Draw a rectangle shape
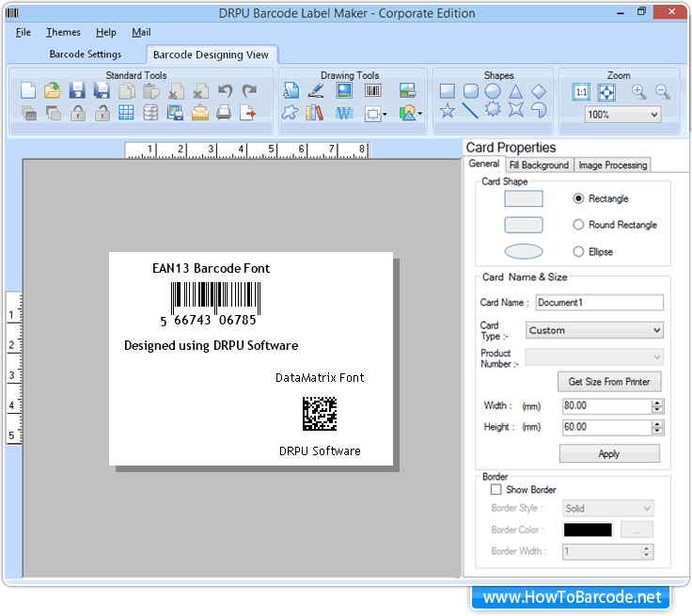Viewport: 692px width, 616px height. [447, 91]
